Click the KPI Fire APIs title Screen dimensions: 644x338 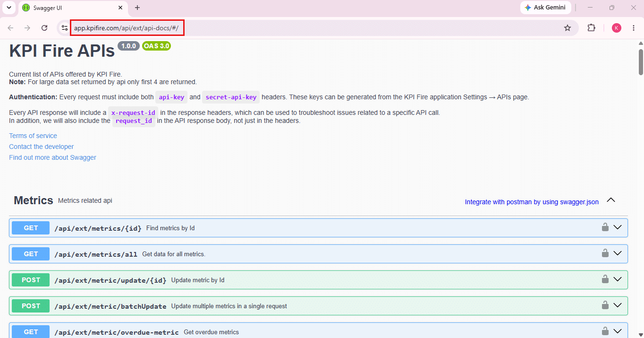coord(62,51)
